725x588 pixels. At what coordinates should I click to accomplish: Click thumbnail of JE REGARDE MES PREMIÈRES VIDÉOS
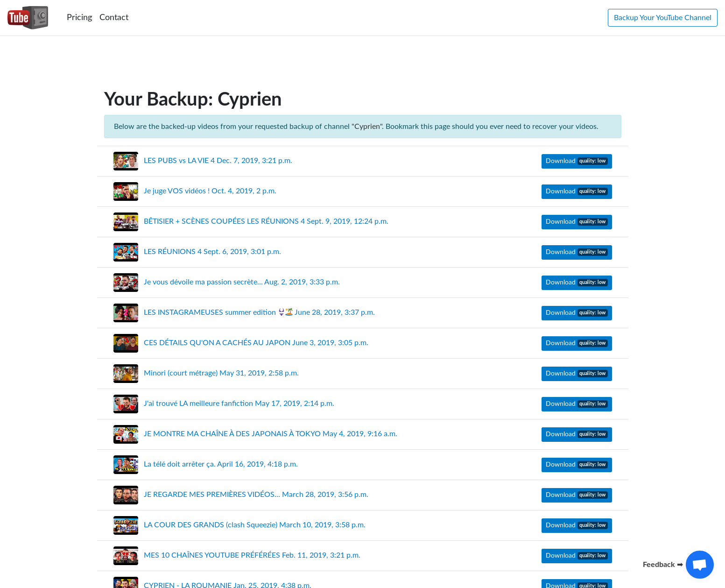pos(126,495)
